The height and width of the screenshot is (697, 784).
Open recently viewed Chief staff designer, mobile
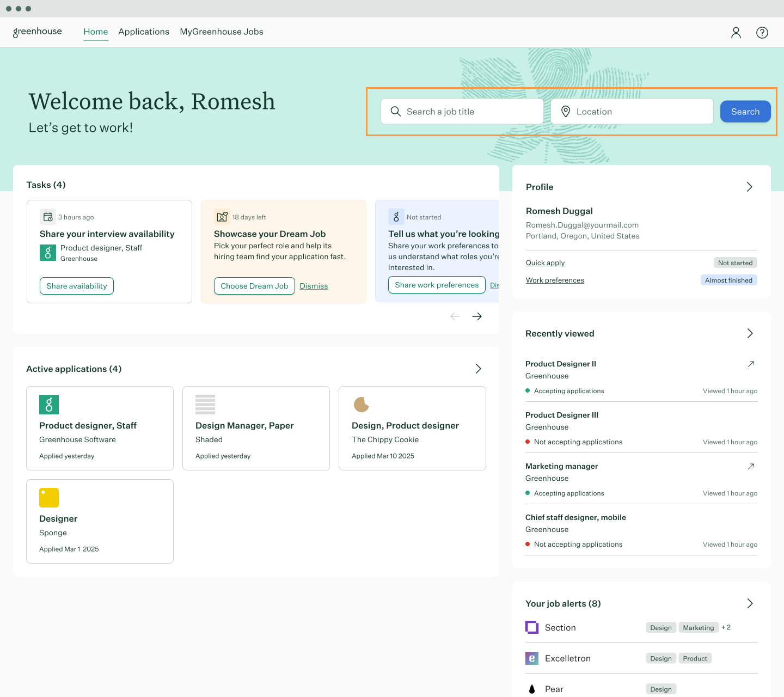pos(575,517)
